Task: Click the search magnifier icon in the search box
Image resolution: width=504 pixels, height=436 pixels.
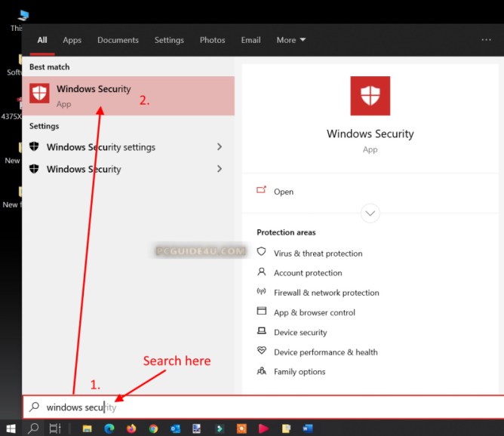Action: click(x=34, y=407)
